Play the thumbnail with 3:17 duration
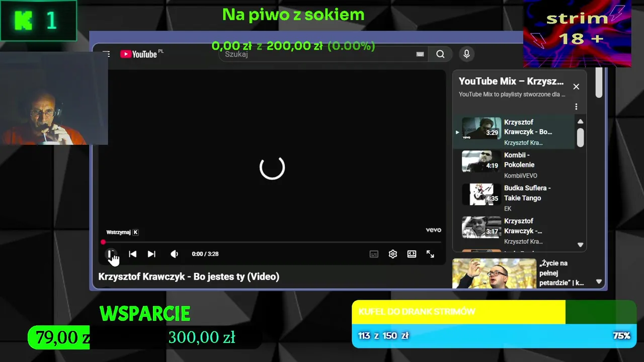Screen dimensions: 644x362 point(481,227)
